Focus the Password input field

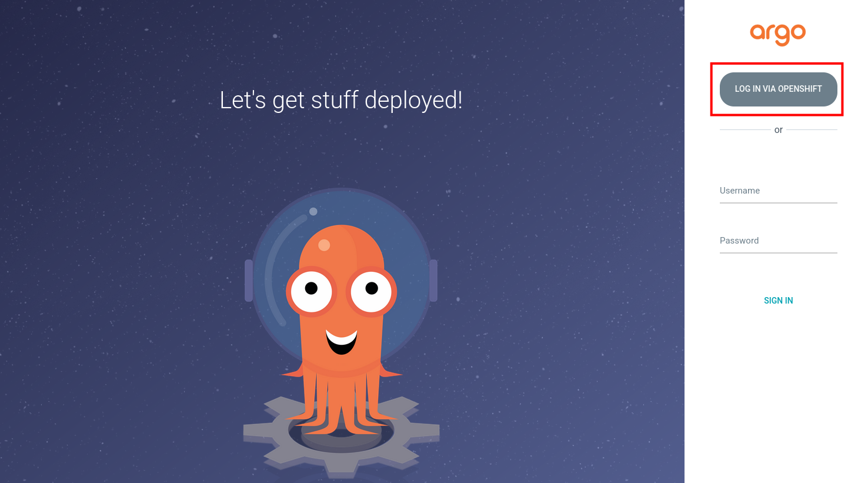[778, 241]
